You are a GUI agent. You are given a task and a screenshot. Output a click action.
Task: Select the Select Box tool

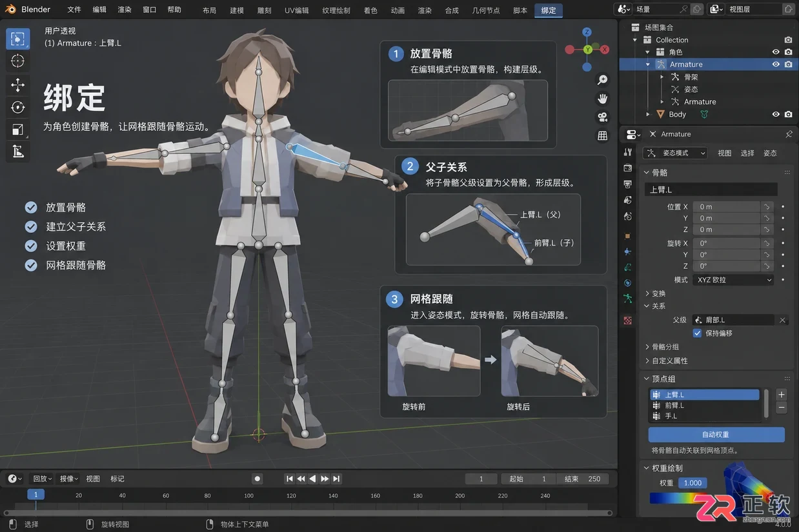pyautogui.click(x=18, y=39)
